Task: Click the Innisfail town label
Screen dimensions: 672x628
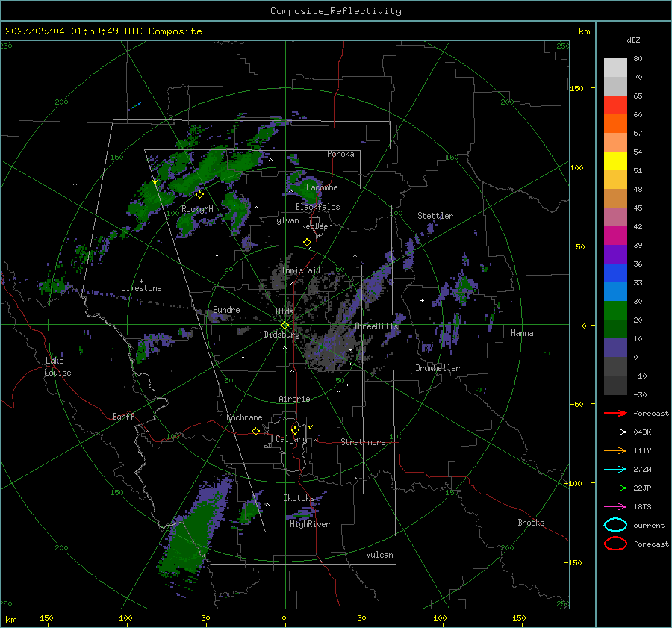Action: 302,270
